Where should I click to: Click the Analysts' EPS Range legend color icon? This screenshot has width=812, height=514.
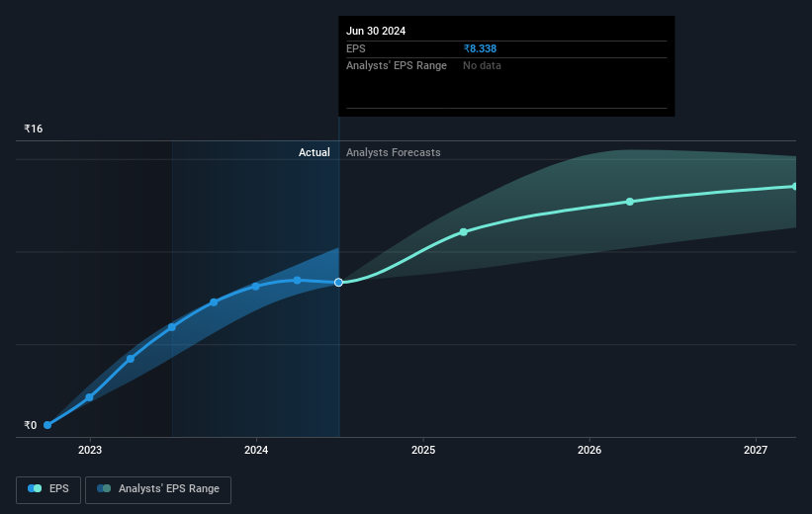(x=104, y=488)
